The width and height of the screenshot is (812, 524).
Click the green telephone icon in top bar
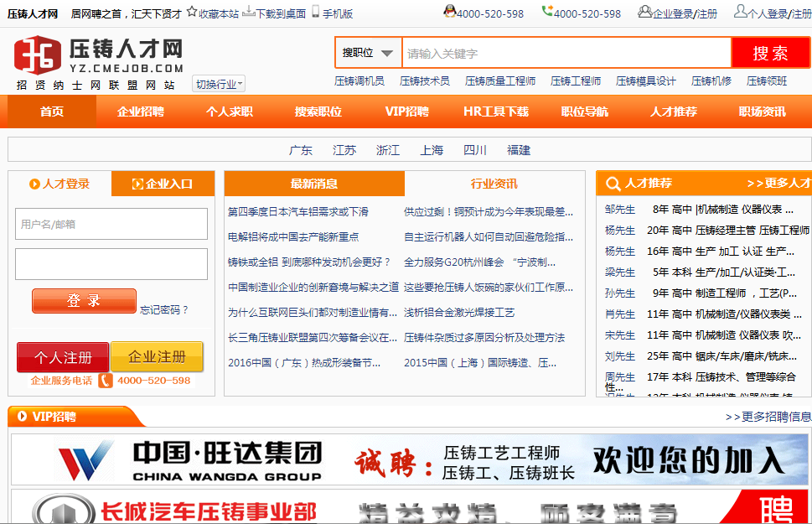point(547,11)
